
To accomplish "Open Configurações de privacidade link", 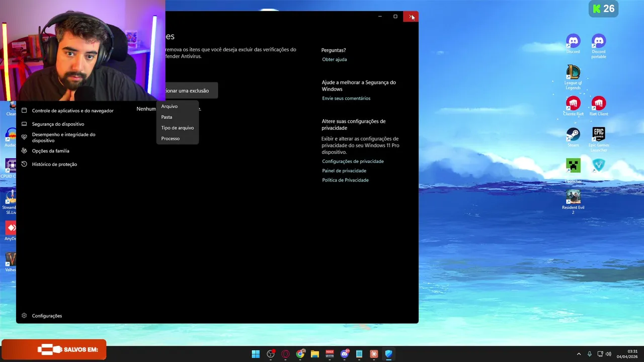I will [x=353, y=161].
